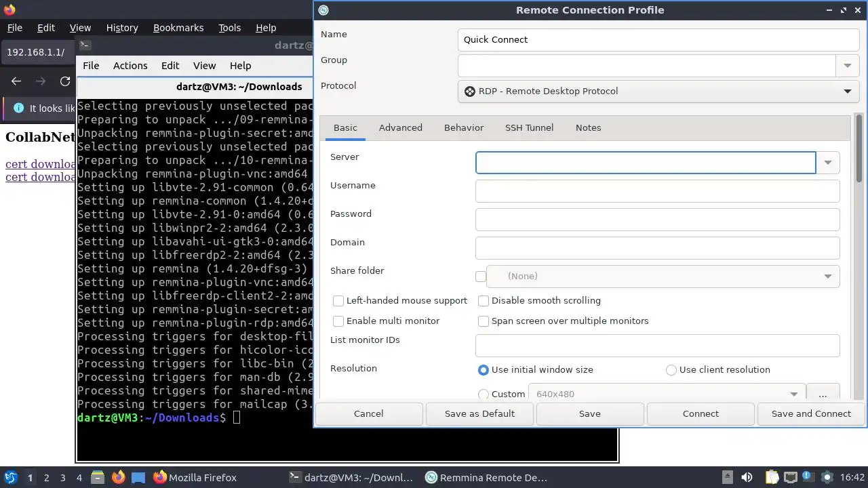Click into the Domain field
This screenshot has width=868, height=488.
point(658,248)
